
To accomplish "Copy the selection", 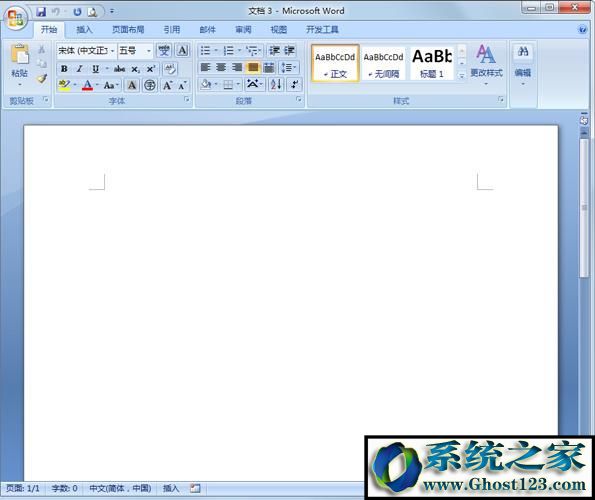I will [x=41, y=64].
